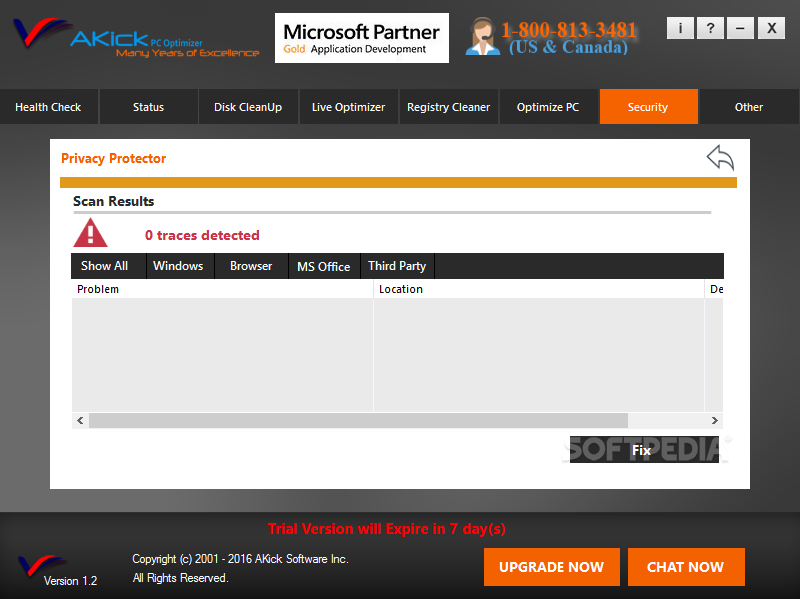Click the right scroll arrow of results list
800x599 pixels.
click(x=715, y=420)
